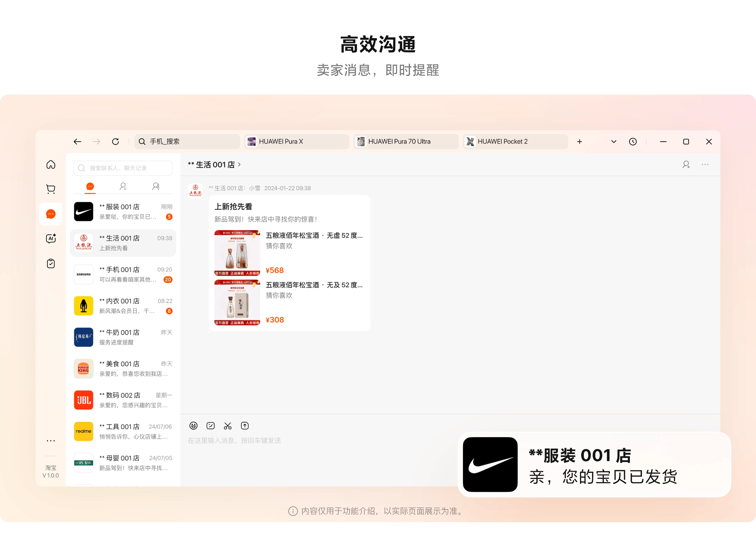Expand 生活 001 店 shop details chevron
756x555 pixels.
[239, 165]
